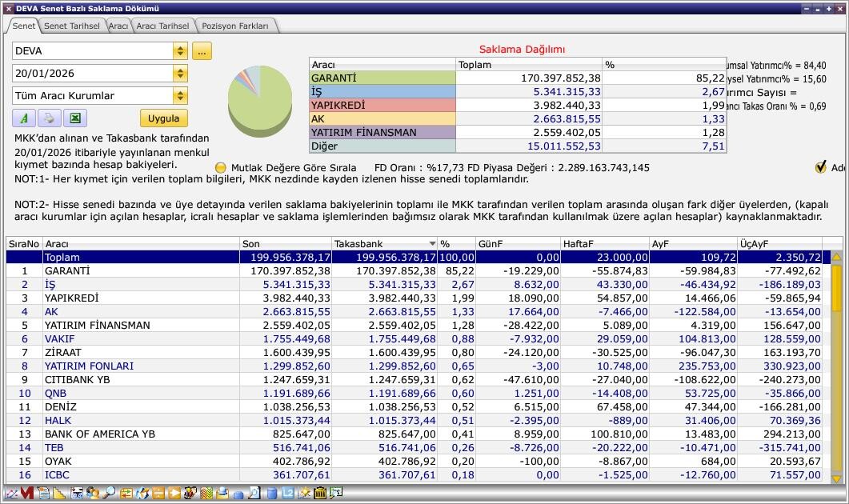Click the red M icon in bottom toolbar

pyautogui.click(x=27, y=494)
